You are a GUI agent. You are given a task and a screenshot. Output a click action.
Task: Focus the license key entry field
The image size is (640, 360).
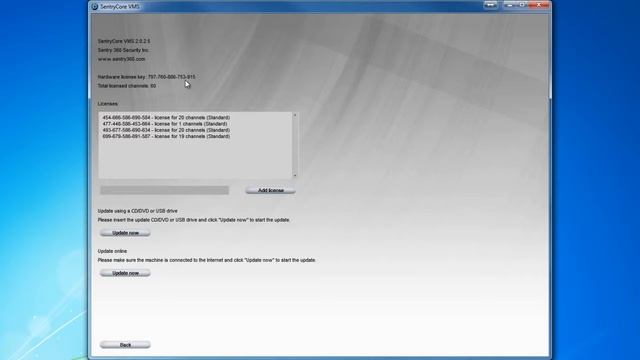tap(164, 190)
